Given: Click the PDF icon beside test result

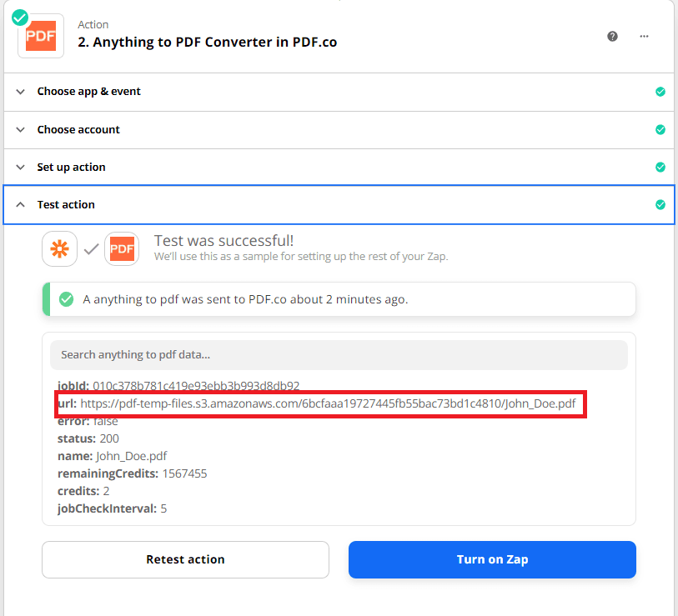Looking at the screenshot, I should [x=122, y=248].
